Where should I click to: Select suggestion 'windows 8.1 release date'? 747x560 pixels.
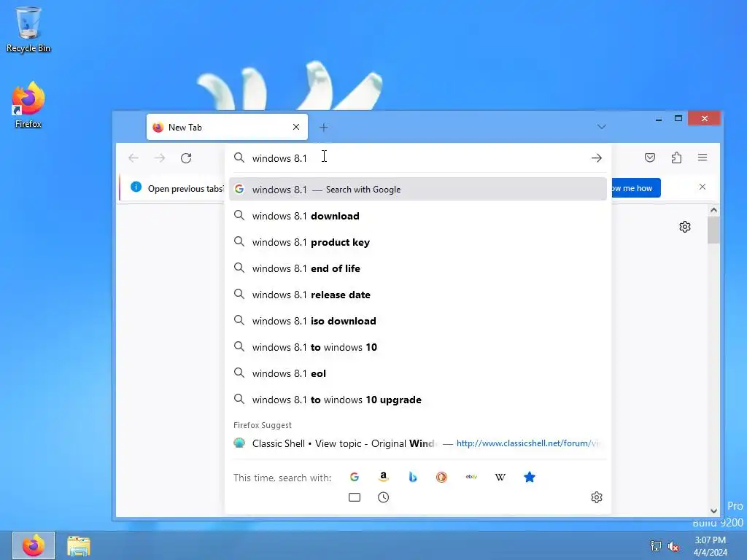click(x=418, y=295)
